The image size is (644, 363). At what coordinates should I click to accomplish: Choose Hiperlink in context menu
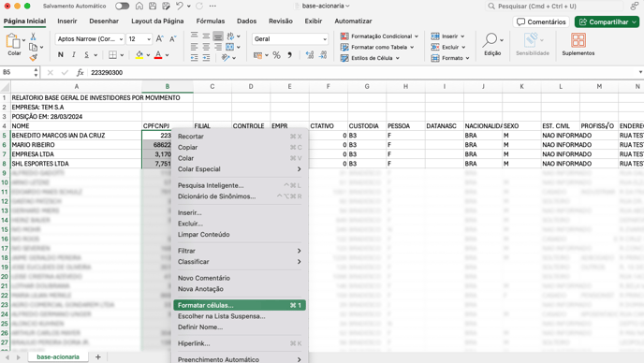[x=240, y=343]
